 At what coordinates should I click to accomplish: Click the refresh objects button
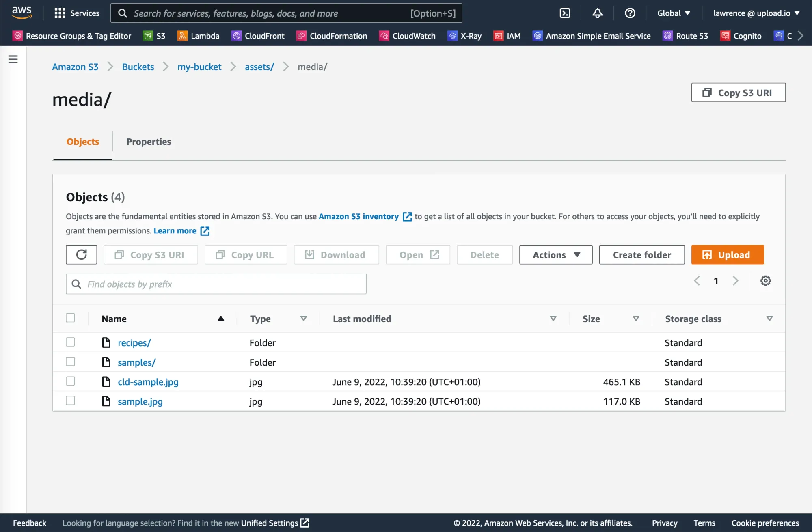click(x=81, y=255)
